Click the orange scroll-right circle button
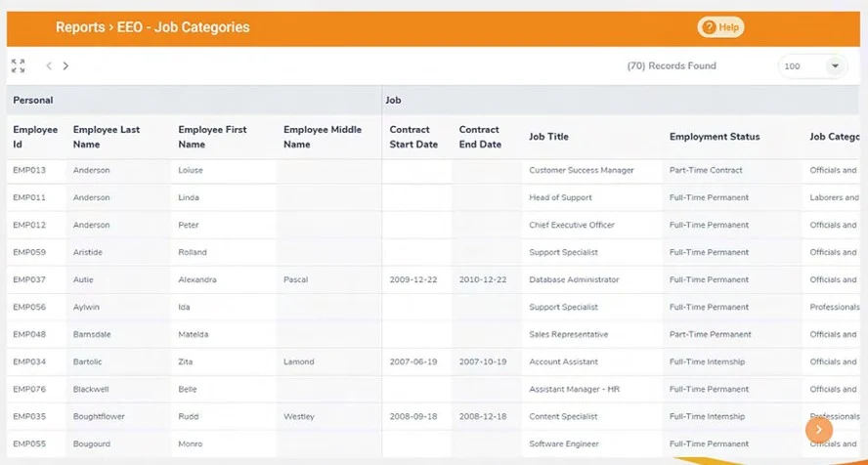Screen dimensions: 868x465 point(819,430)
